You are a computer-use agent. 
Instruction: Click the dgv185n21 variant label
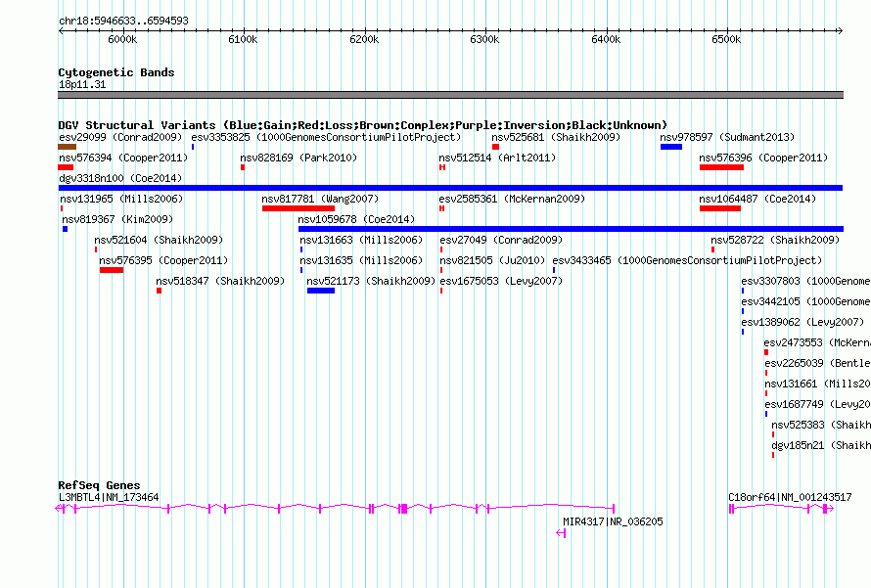(x=821, y=445)
